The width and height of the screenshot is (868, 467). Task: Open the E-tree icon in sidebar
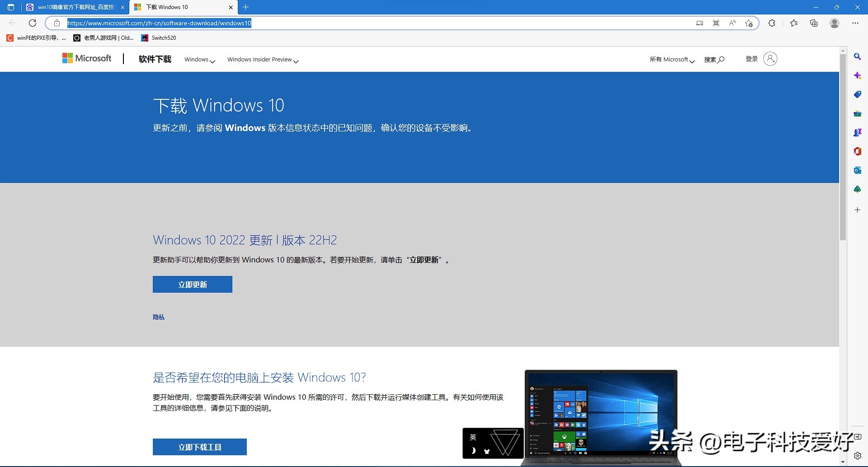[858, 189]
